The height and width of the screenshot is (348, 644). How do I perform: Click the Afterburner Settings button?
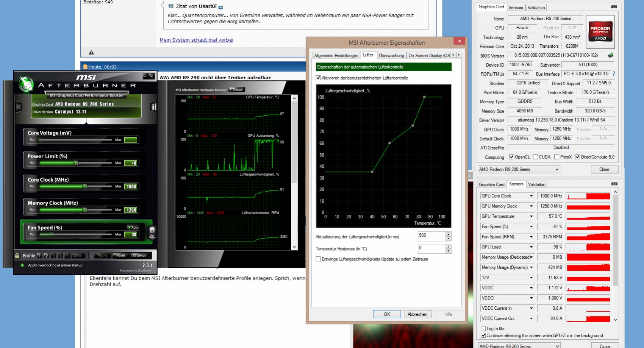click(139, 256)
